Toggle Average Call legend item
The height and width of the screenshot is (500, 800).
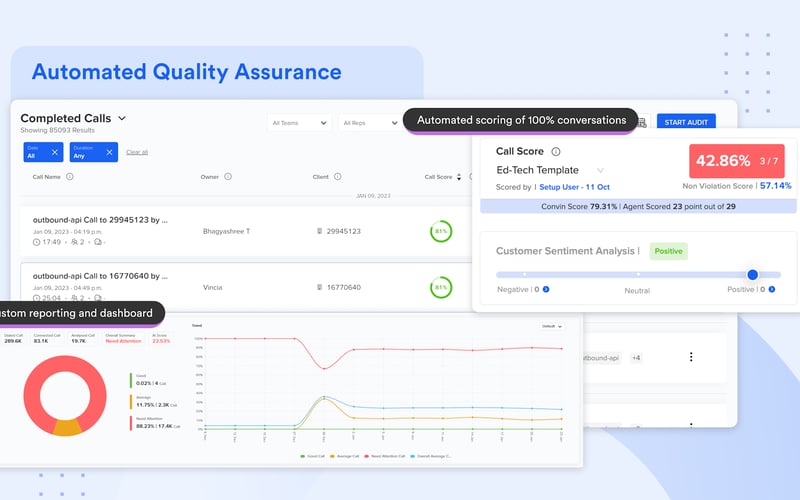pyautogui.click(x=345, y=456)
